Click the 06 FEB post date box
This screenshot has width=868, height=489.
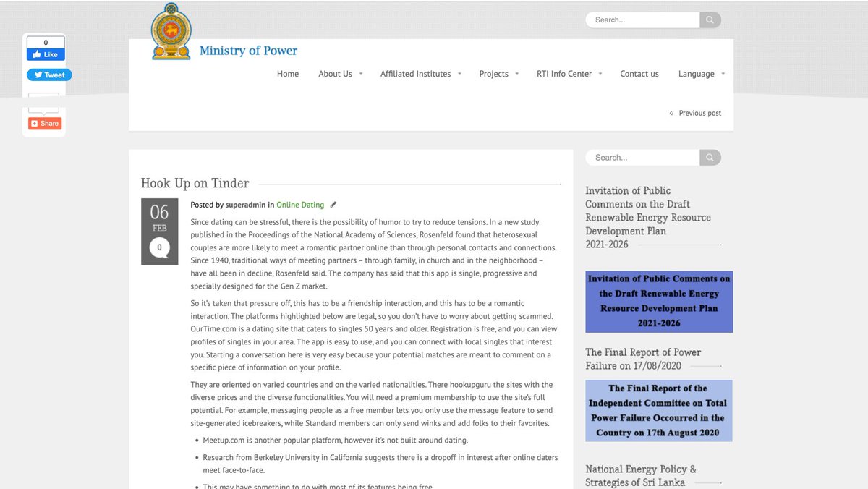tap(159, 231)
